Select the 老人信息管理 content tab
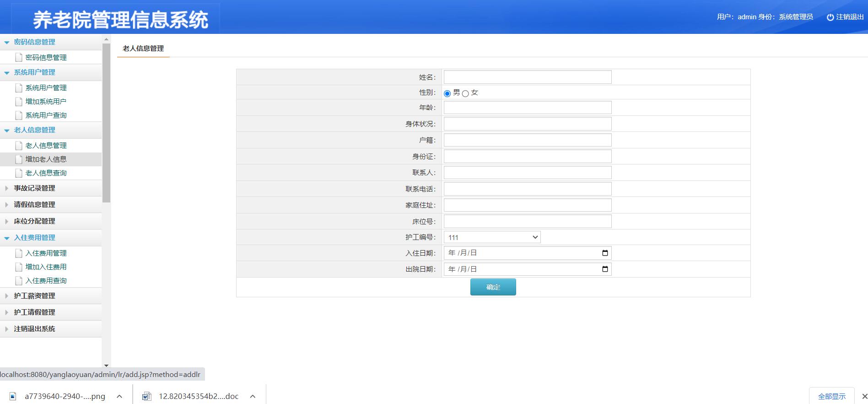The width and height of the screenshot is (868, 404). pos(143,48)
